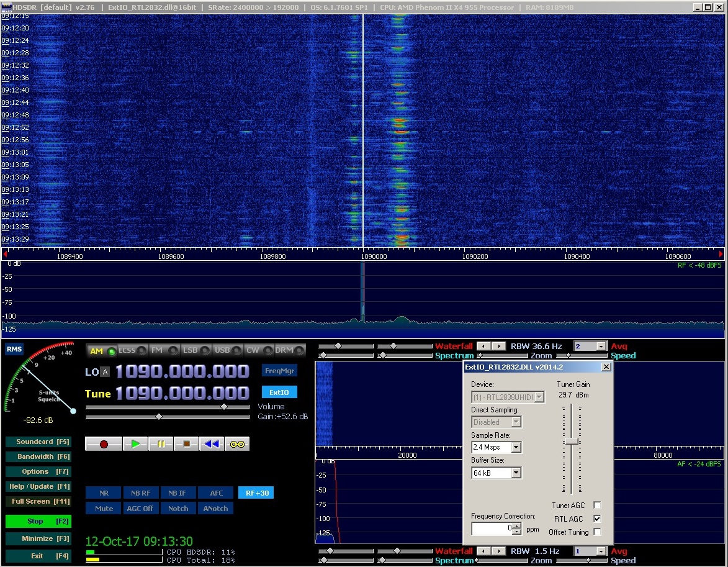Toggle the RF+30 button
728x567 pixels.
click(256, 493)
